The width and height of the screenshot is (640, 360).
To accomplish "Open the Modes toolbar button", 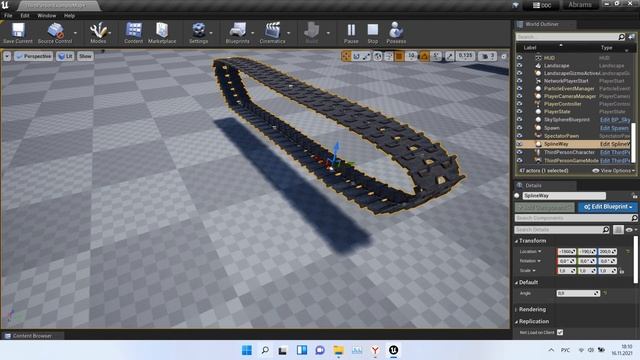I will point(98,33).
